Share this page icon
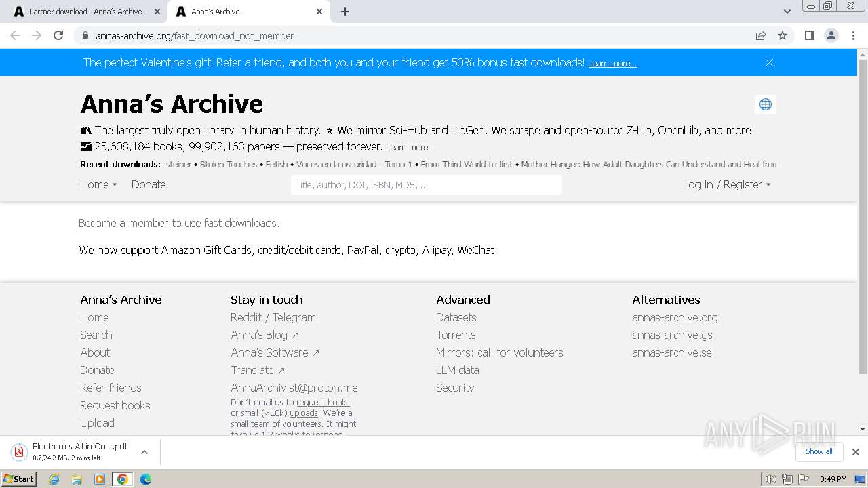Viewport: 868px width, 488px height. (761, 36)
